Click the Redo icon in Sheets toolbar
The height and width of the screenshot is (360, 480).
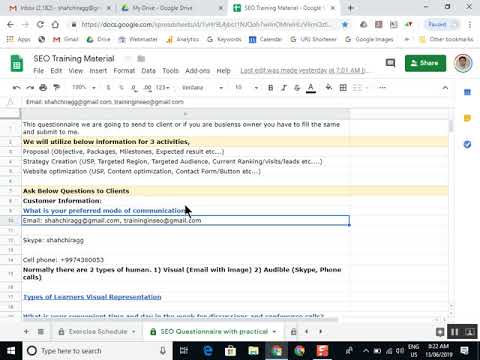30,88
